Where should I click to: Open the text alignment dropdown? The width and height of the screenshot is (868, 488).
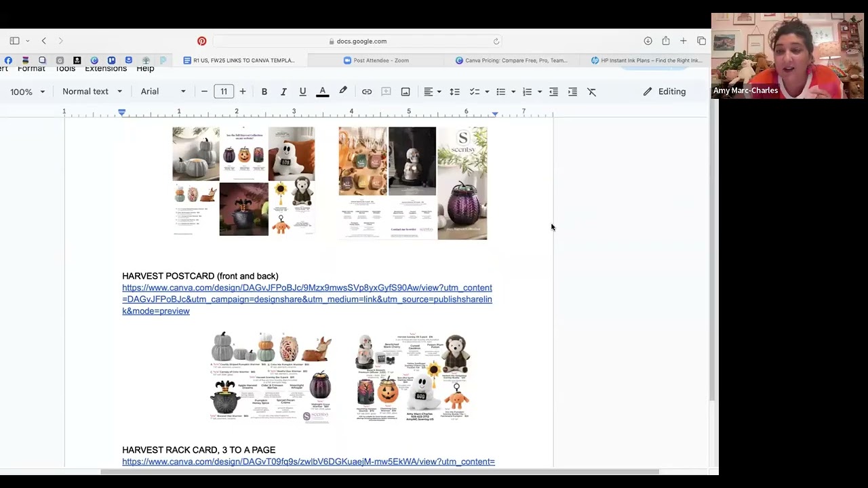pos(433,91)
